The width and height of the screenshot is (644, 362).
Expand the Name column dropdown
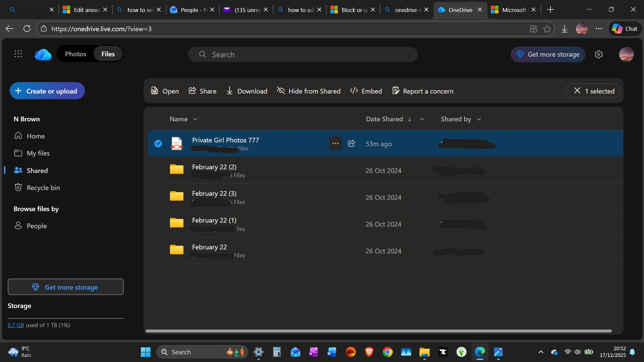coord(195,119)
